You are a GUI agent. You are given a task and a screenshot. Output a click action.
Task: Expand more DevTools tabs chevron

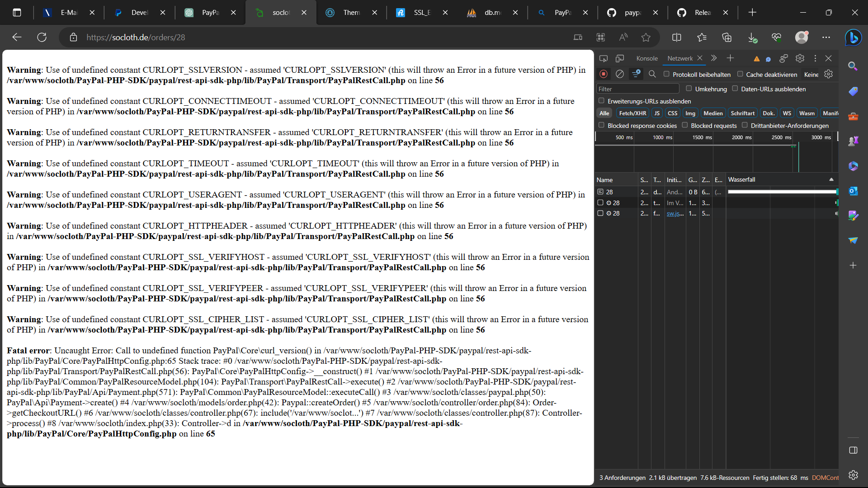click(714, 58)
